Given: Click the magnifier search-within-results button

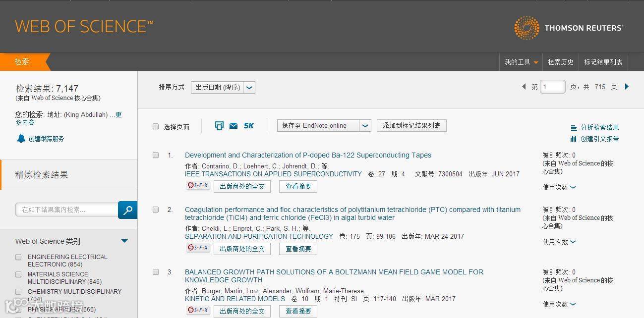Looking at the screenshot, I should pyautogui.click(x=127, y=210).
